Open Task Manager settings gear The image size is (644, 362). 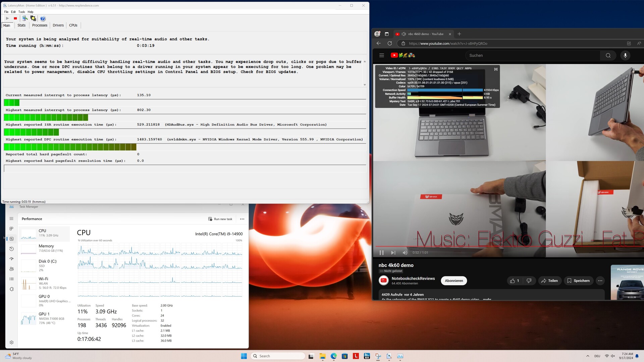click(11, 342)
